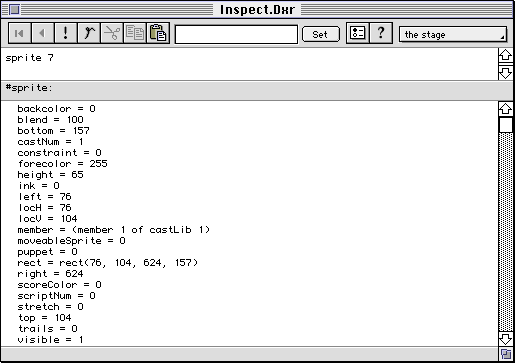Click the list options icon
The image size is (515, 363).
(x=358, y=33)
